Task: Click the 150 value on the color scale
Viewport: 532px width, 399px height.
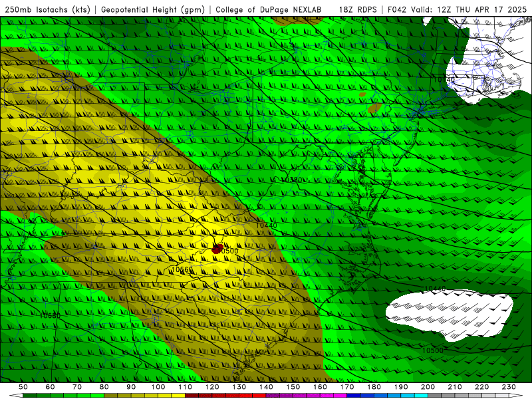Action: pyautogui.click(x=293, y=387)
